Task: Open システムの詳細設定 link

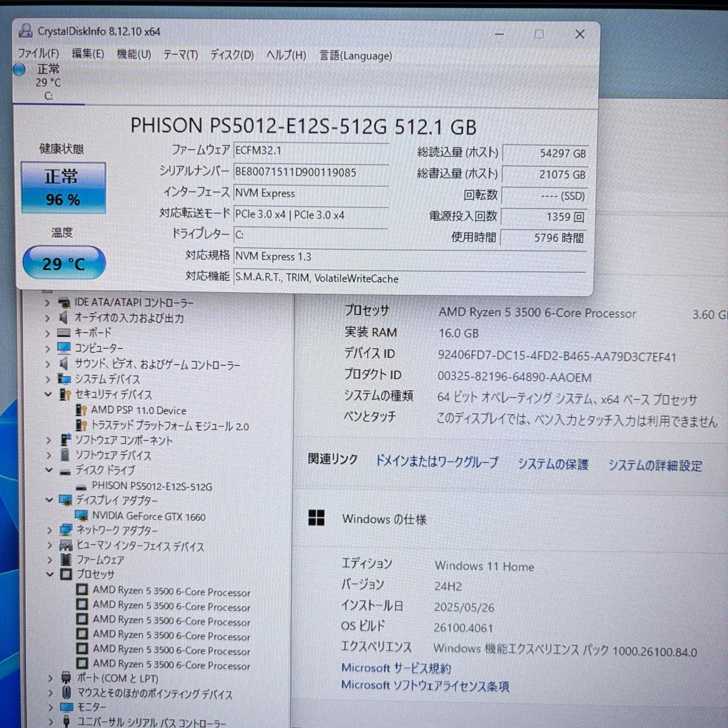Action: (x=655, y=465)
